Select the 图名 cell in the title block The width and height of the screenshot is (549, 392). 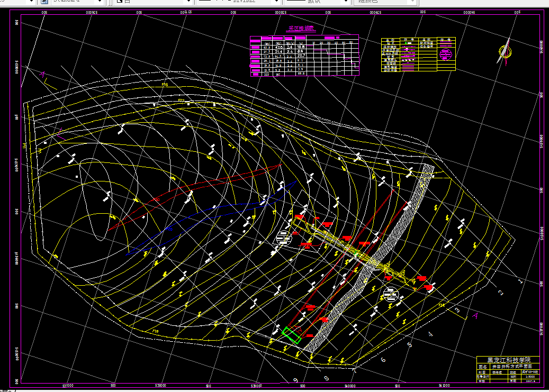[x=482, y=367]
